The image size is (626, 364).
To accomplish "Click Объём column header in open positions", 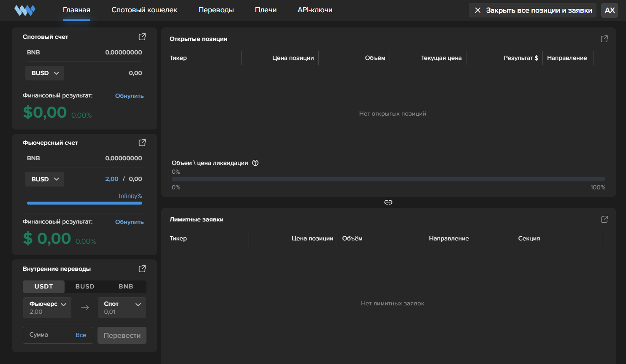I will point(375,58).
